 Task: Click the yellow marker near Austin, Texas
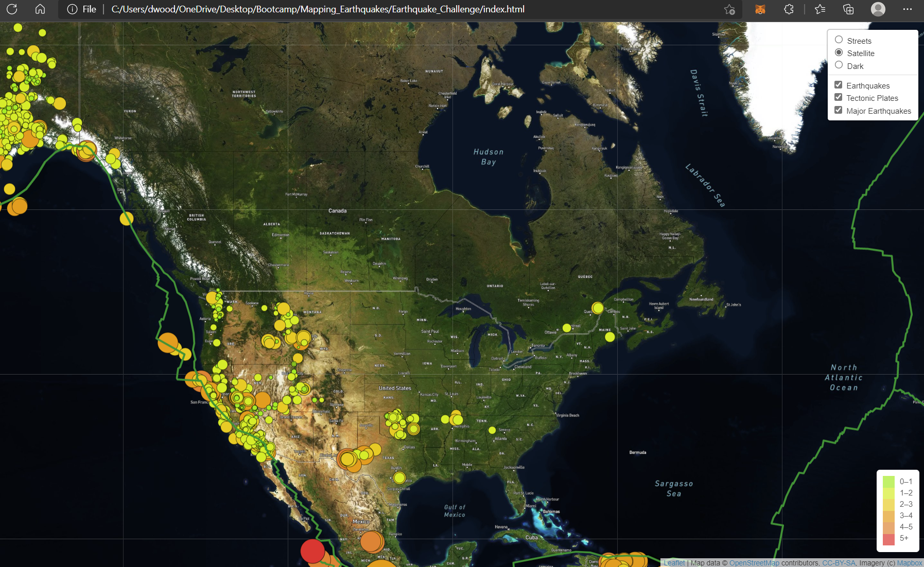coord(399,477)
